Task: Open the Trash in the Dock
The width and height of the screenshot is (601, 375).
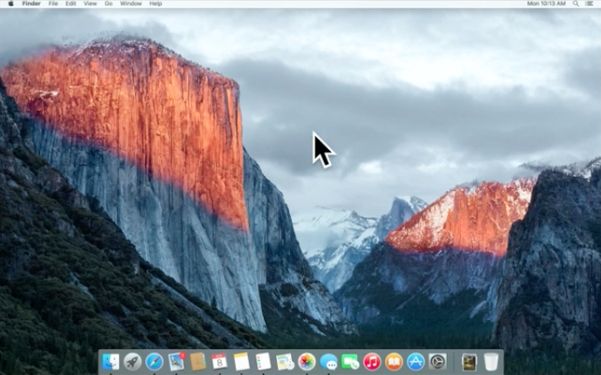Action: [491, 362]
